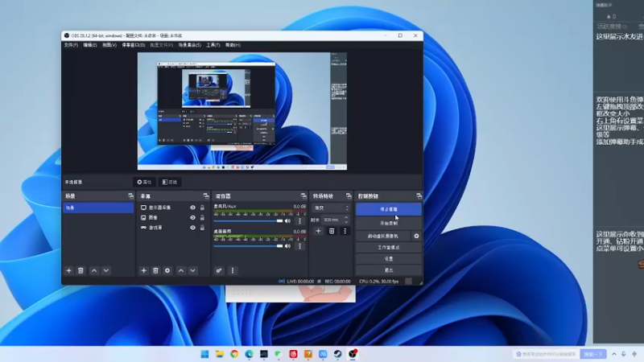Toggle visibility eye of 游戏源 source
Image resolution: width=644 pixels, height=362 pixels.
tap(192, 228)
